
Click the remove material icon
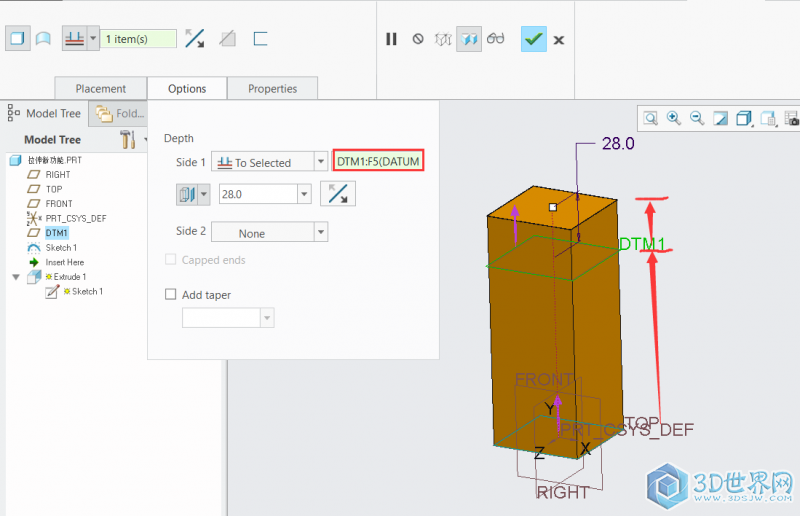click(x=228, y=39)
